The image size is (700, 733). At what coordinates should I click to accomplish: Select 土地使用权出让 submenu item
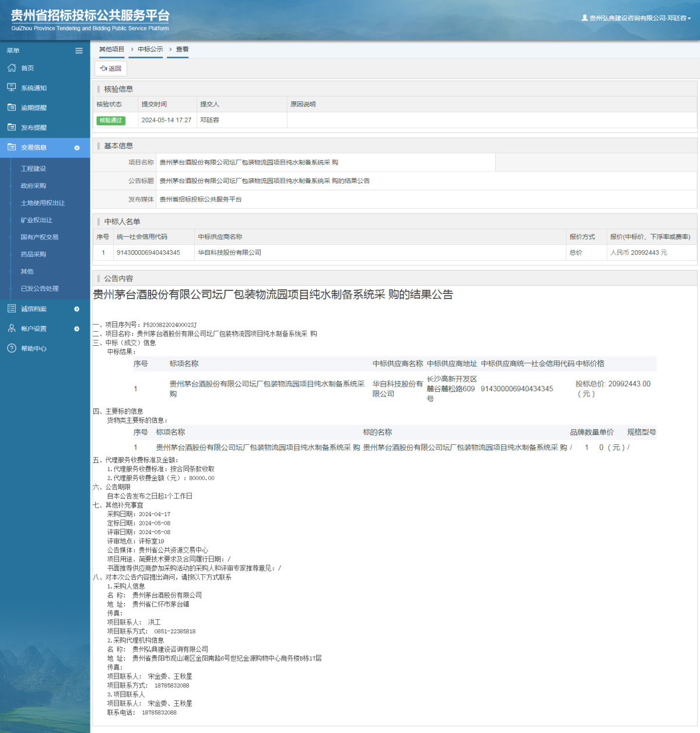43,203
